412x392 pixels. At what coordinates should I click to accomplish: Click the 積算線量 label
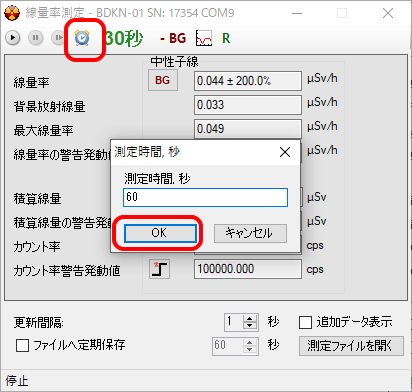pyautogui.click(x=37, y=199)
